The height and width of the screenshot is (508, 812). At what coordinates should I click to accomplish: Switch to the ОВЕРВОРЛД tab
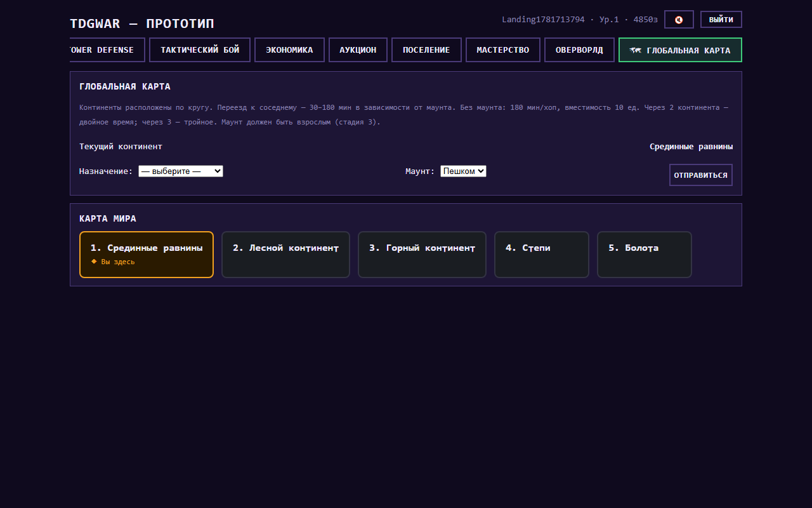click(x=579, y=50)
